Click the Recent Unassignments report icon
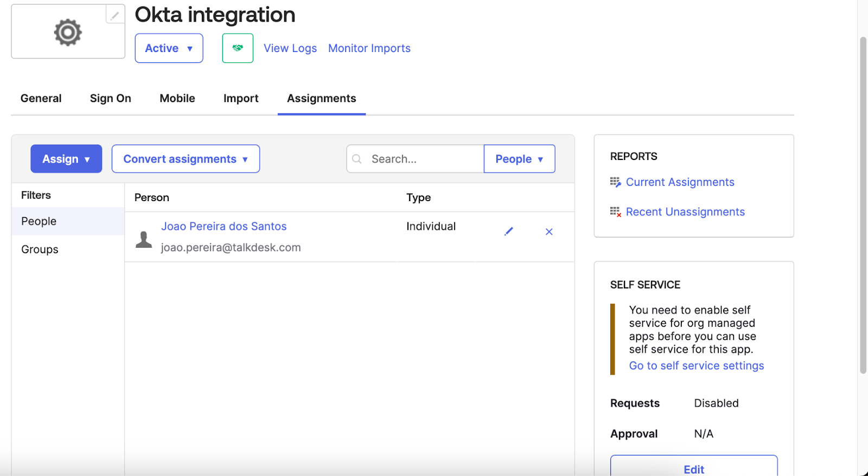Screen dimensions: 868x476 point(615,212)
